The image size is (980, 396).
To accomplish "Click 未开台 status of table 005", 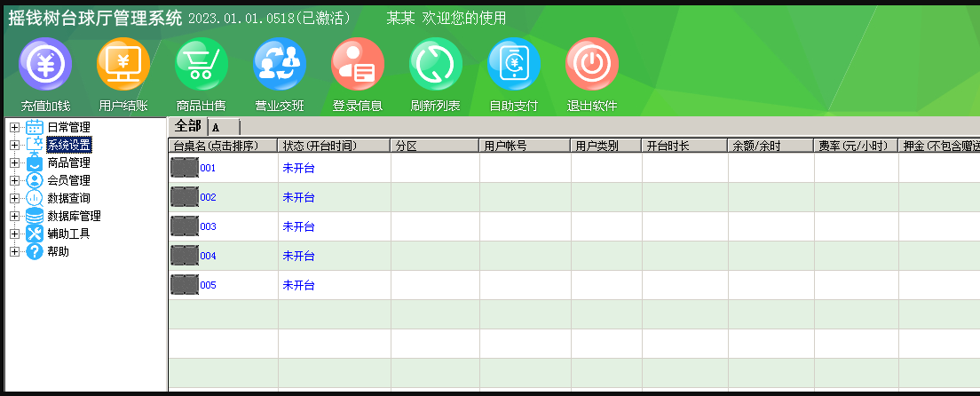I will coord(298,285).
